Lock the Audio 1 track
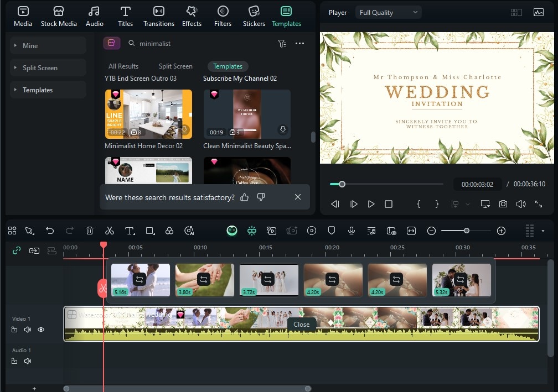The image size is (558, 392). (14, 361)
